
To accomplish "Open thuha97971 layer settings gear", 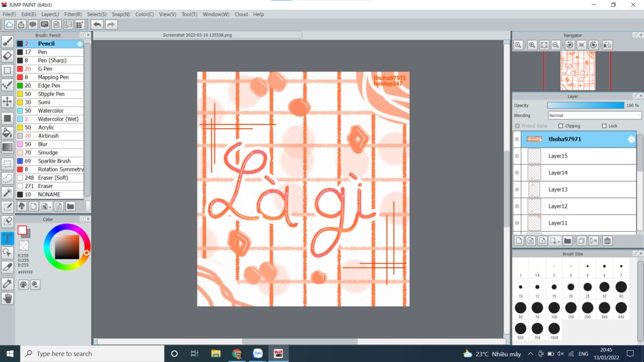I will click(631, 140).
